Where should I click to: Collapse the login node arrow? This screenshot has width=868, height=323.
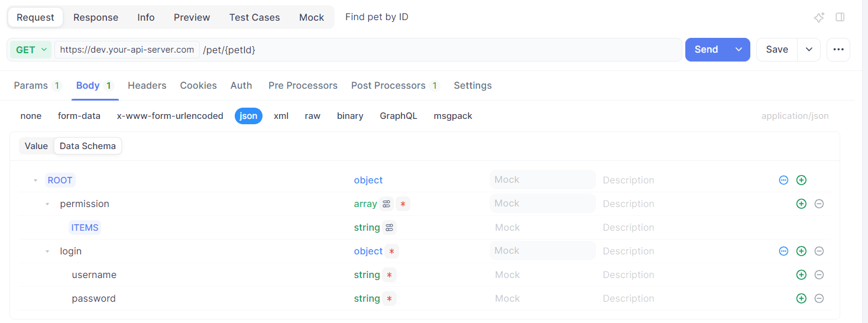(x=47, y=251)
